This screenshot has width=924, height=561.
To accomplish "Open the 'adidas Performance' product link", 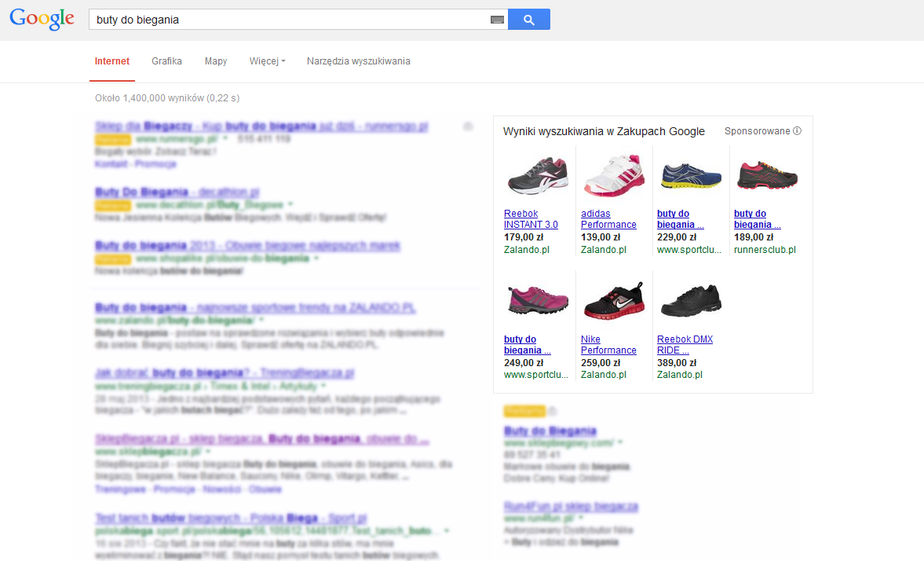I will click(608, 219).
